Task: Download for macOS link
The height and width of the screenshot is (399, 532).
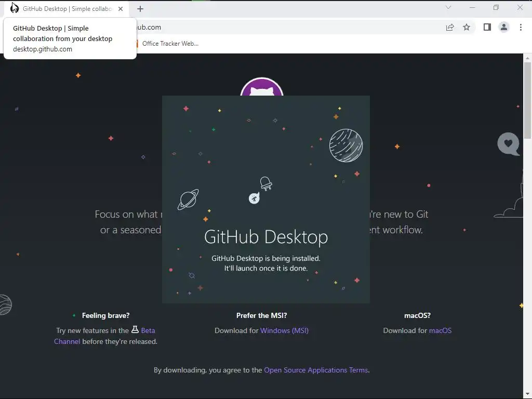Action: (x=441, y=330)
